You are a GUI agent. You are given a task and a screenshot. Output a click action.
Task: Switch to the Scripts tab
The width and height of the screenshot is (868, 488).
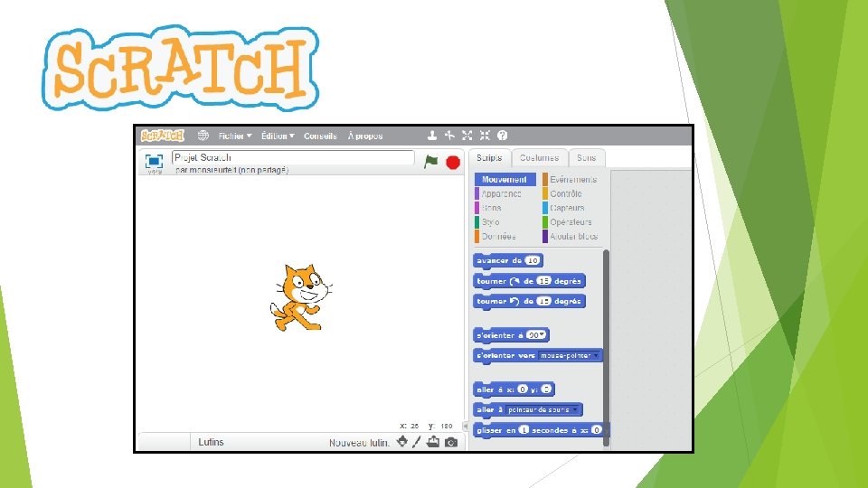pos(489,157)
